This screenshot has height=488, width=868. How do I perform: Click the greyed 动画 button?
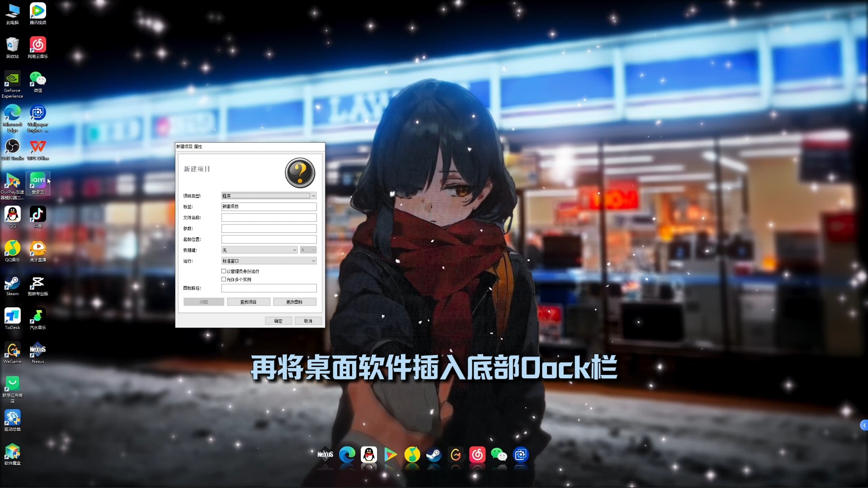click(x=204, y=302)
